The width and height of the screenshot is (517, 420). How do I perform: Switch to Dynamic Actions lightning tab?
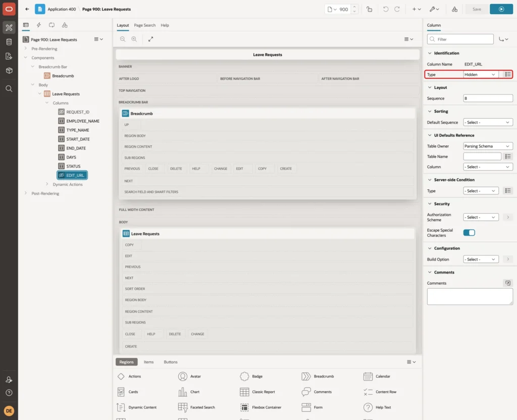[x=39, y=25]
